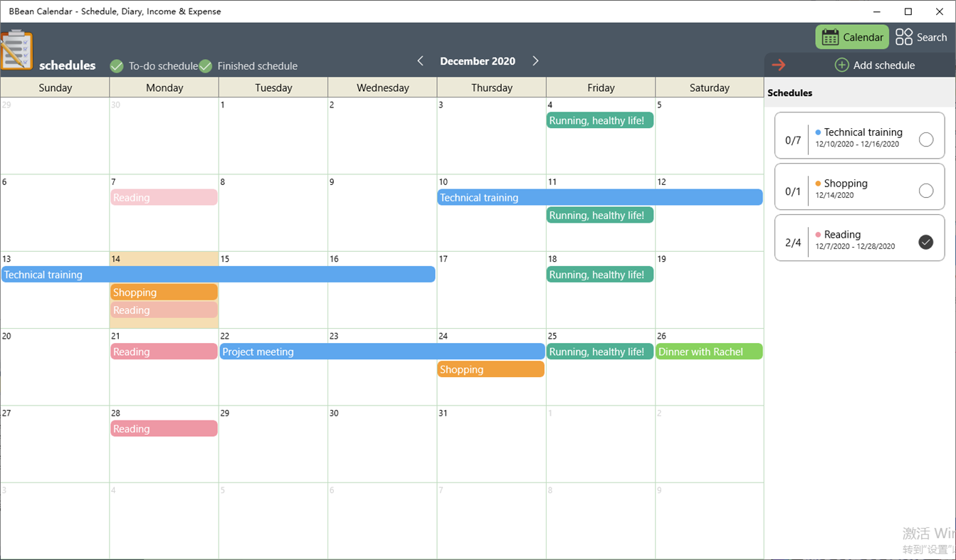Click the To-do schedule legend checkmark
Viewport: 956px width, 560px height.
tap(117, 65)
